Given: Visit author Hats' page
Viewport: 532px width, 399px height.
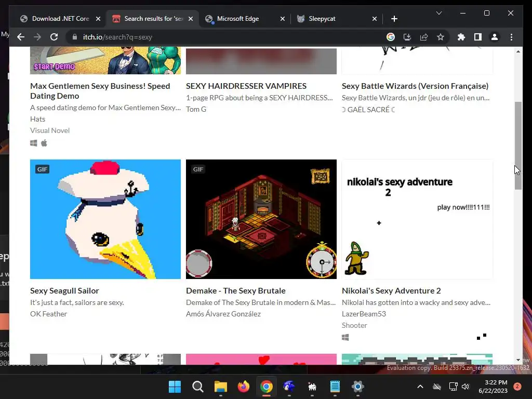Looking at the screenshot, I should point(37,119).
